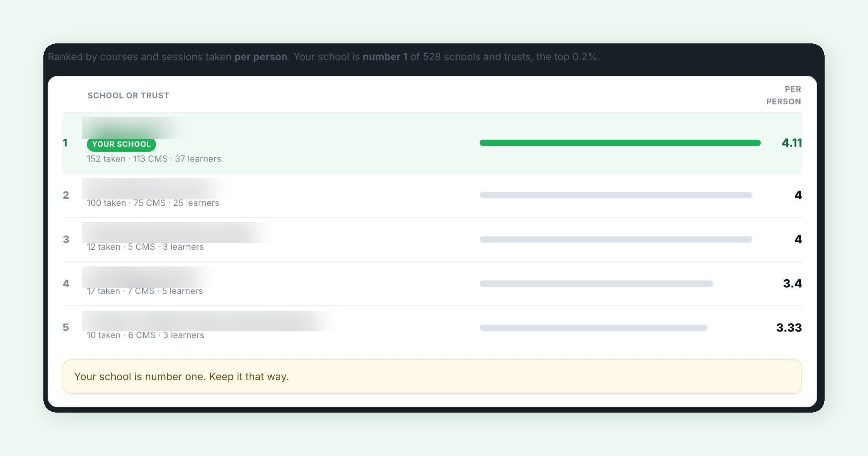Select '100 taken · 75 CMS · 25 learners' text
The width and height of the screenshot is (868, 456).
153,203
